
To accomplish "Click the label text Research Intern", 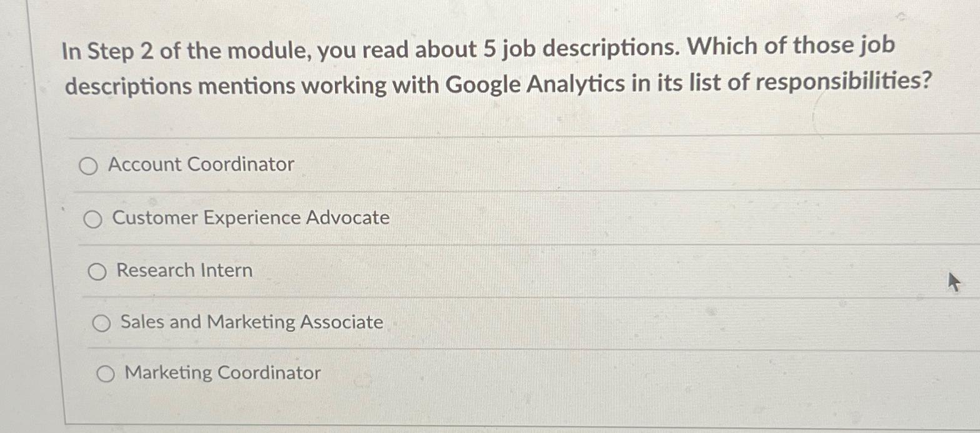I will point(183,271).
